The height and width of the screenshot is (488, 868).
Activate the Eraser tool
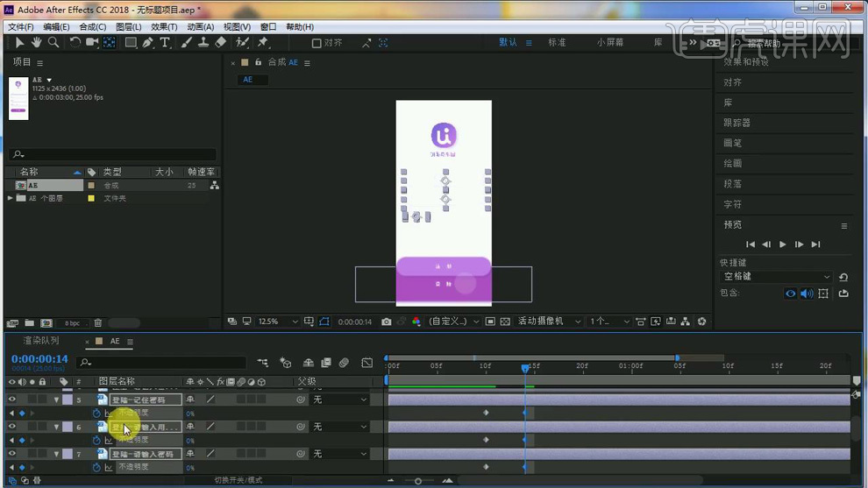(x=220, y=42)
